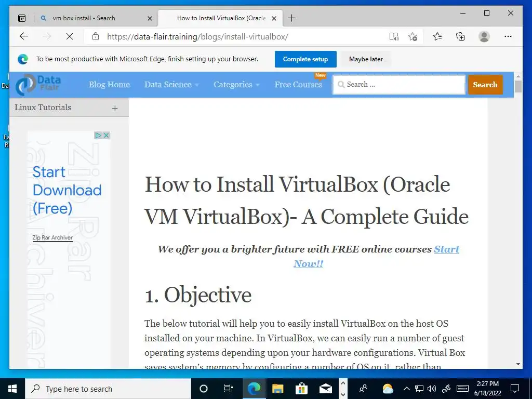Open touch keyboard tray icon
Viewport: 532px width, 399px height.
click(x=462, y=389)
